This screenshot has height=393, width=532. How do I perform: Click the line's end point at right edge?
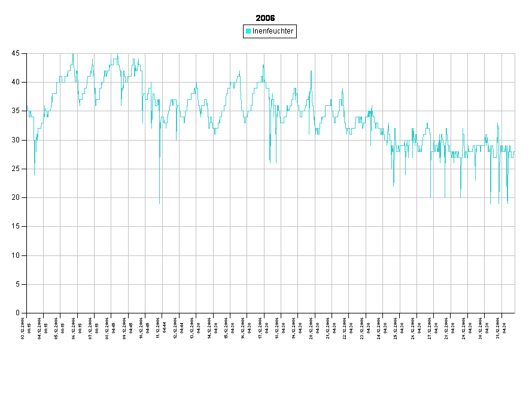click(x=514, y=153)
